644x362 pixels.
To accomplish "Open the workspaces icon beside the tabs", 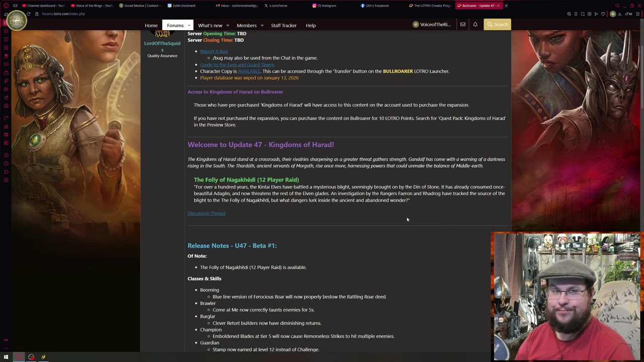I will 15,6.
